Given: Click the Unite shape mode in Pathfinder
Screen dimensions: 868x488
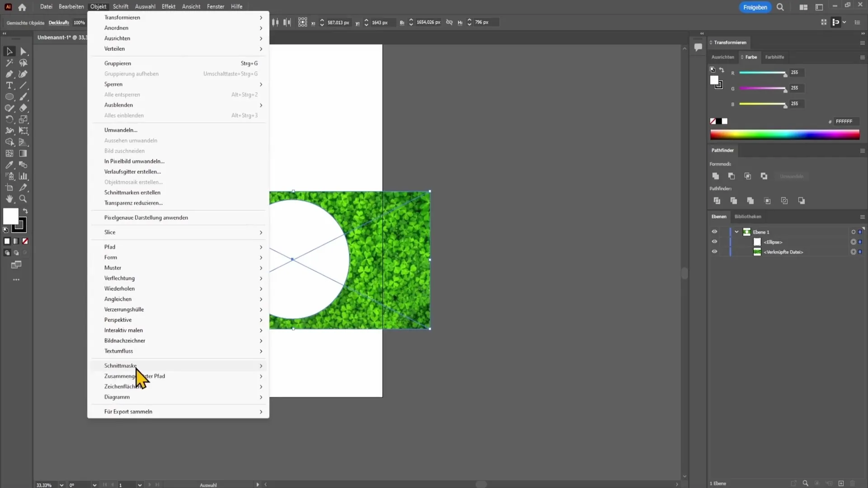Looking at the screenshot, I should click(x=715, y=176).
